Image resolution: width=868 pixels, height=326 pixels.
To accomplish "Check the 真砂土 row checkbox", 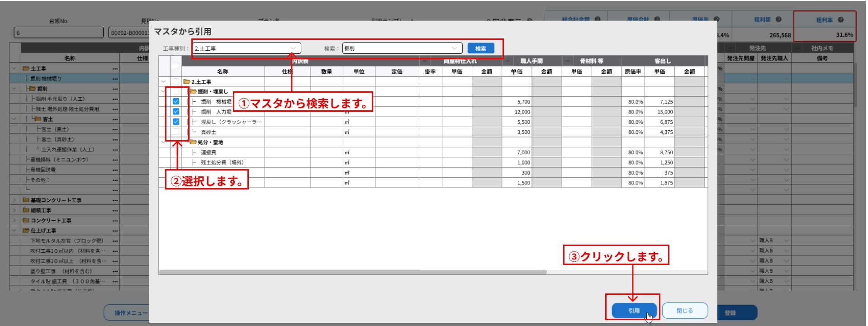I will [x=176, y=132].
